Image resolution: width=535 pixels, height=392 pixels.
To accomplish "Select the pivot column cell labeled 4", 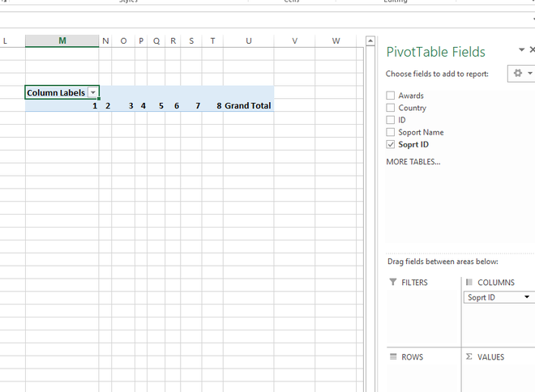I will [x=141, y=105].
